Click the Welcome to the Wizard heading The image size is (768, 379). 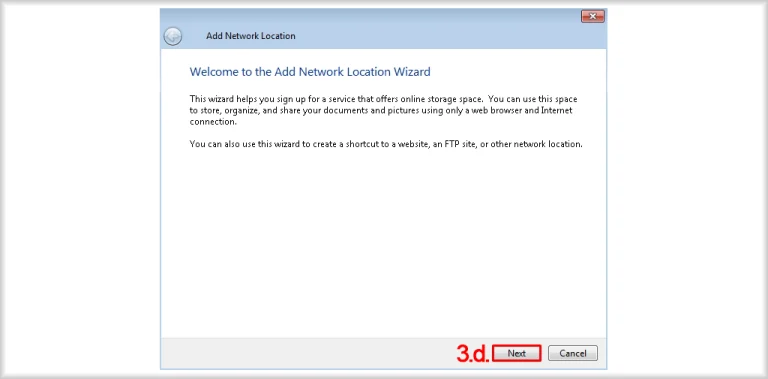point(310,72)
